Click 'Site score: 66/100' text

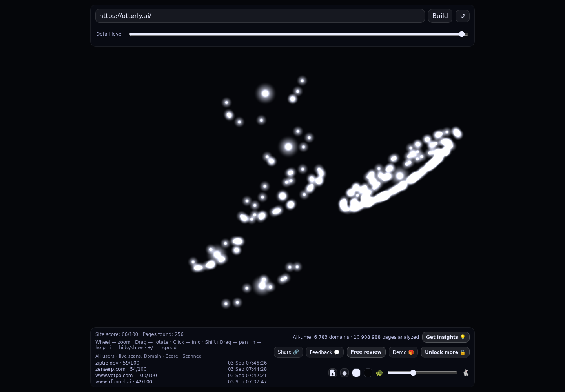pos(117,334)
